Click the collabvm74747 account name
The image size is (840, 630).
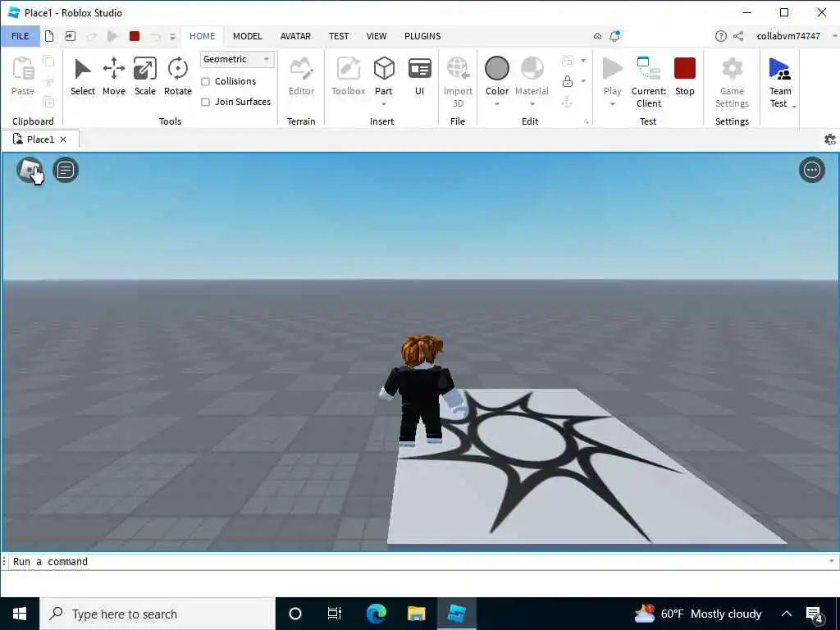[788, 36]
